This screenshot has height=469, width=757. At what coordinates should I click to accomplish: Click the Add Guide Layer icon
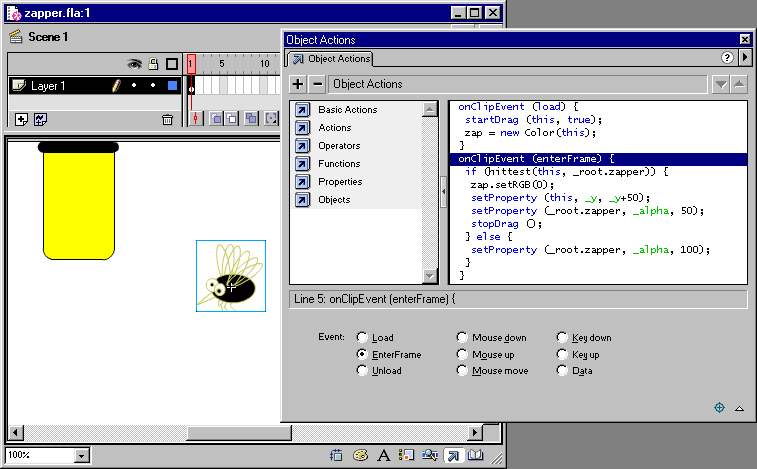tap(41, 119)
